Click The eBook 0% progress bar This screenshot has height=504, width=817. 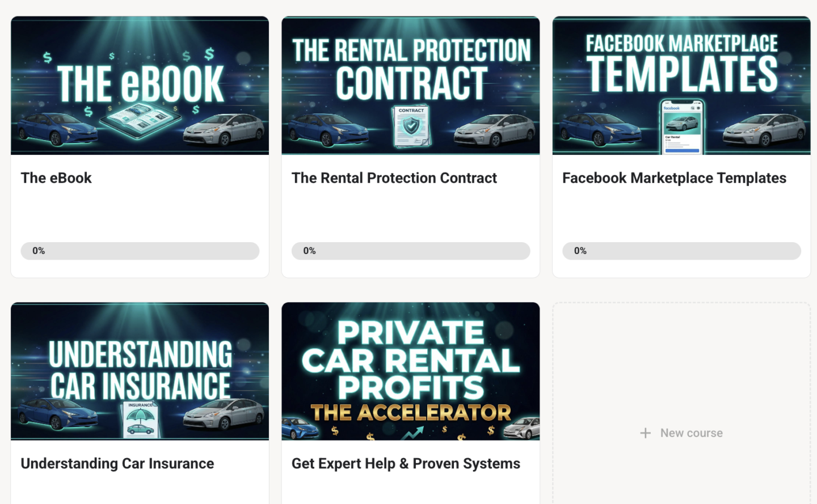pyautogui.click(x=140, y=251)
